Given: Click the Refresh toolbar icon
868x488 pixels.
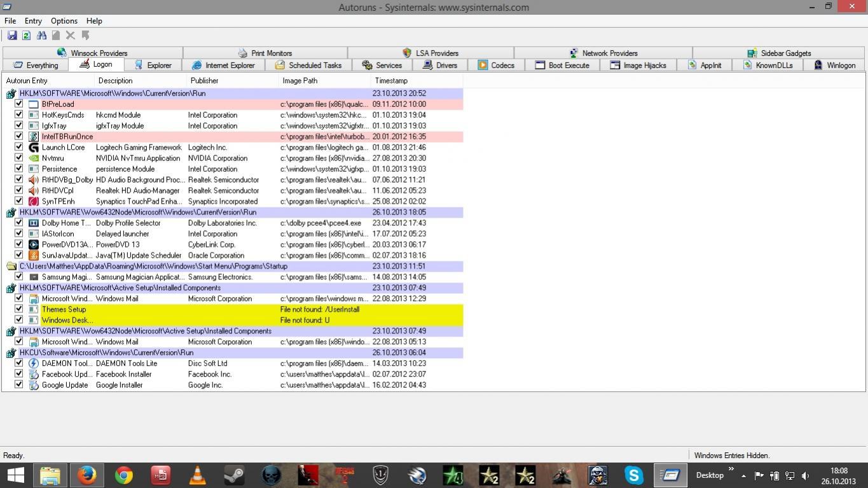Looking at the screenshot, I should coord(27,36).
